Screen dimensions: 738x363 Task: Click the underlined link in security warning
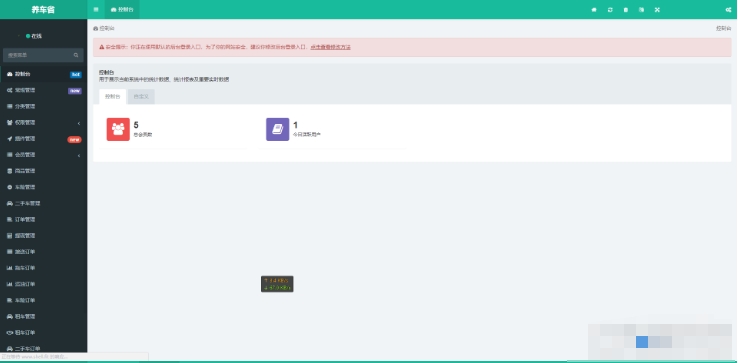click(x=330, y=47)
